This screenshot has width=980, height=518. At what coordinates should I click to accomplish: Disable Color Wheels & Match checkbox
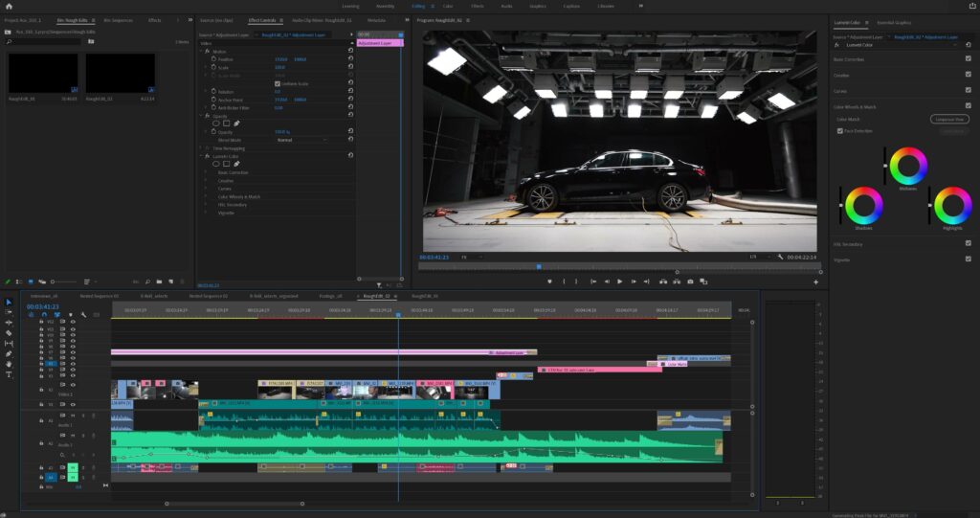(969, 106)
